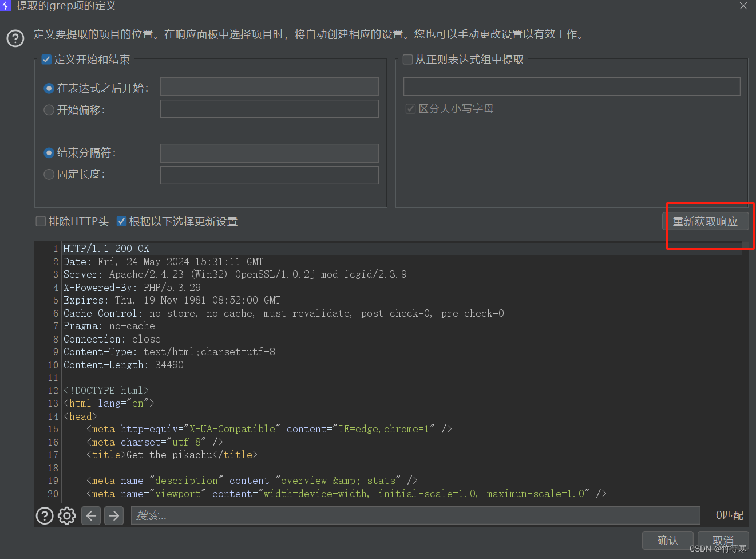756x559 pixels.
Task: Select the 固定长度 radio button
Action: pyautogui.click(x=49, y=174)
